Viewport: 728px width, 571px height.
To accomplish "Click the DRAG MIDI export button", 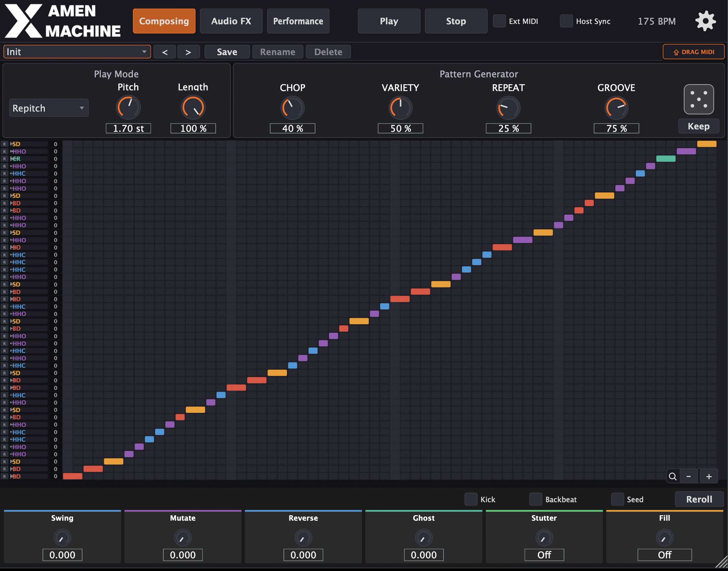I will [693, 52].
